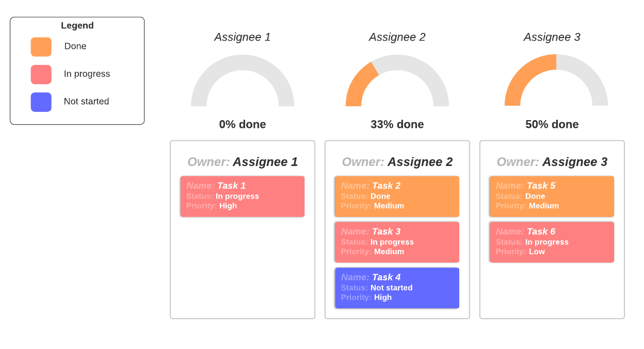This screenshot has height=349, width=644.
Task: Select the Task 3 card
Action: [397, 242]
